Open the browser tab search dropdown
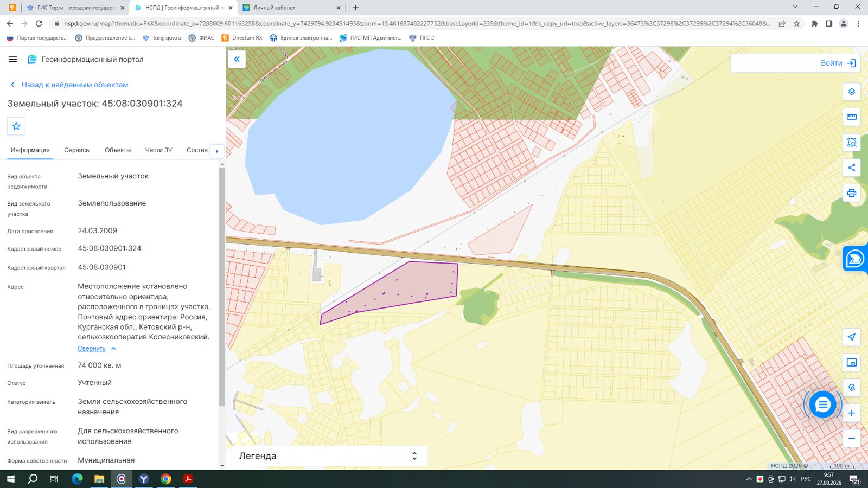 point(795,7)
